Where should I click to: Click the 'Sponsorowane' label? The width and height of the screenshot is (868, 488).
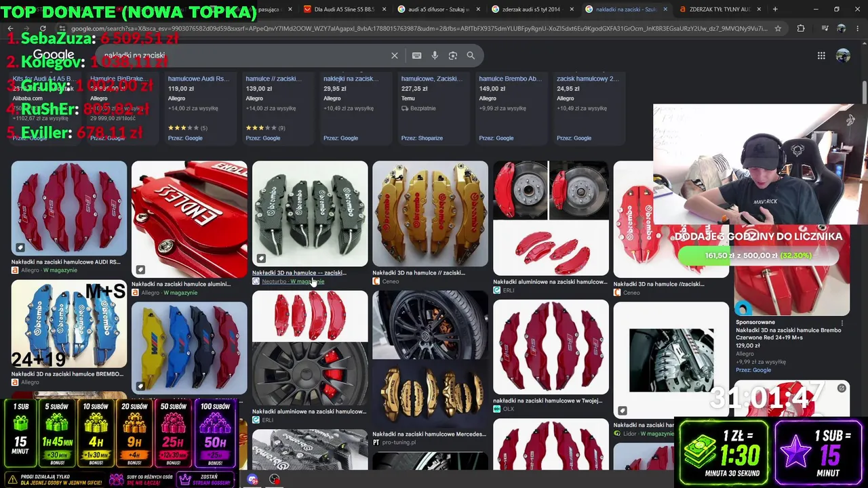[x=755, y=323]
